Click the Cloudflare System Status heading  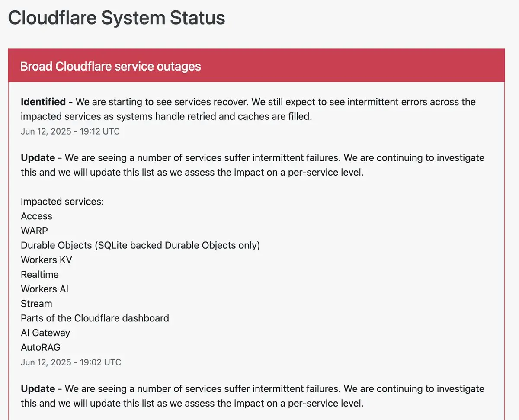116,18
